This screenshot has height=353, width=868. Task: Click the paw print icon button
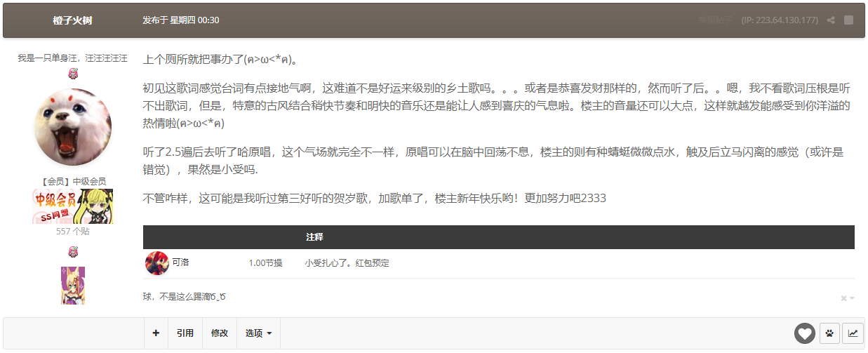[x=829, y=333]
